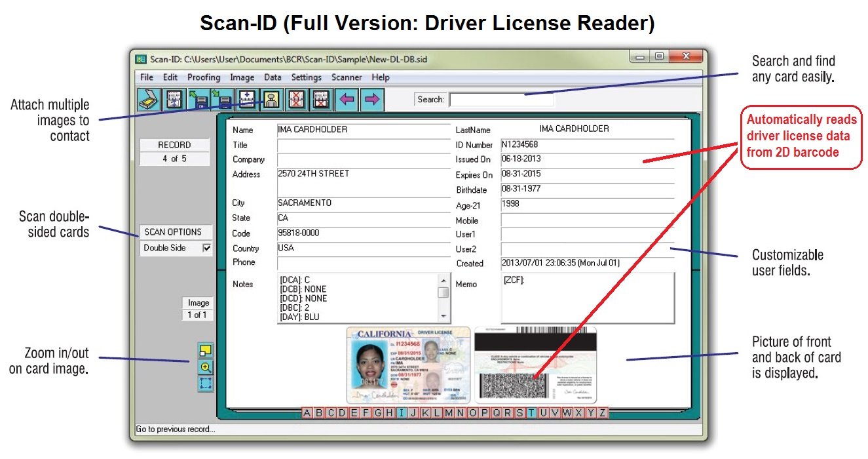This screenshot has height=459, width=868.
Task: Click the dashed selection-frame icon below the magnifier
Action: [206, 384]
